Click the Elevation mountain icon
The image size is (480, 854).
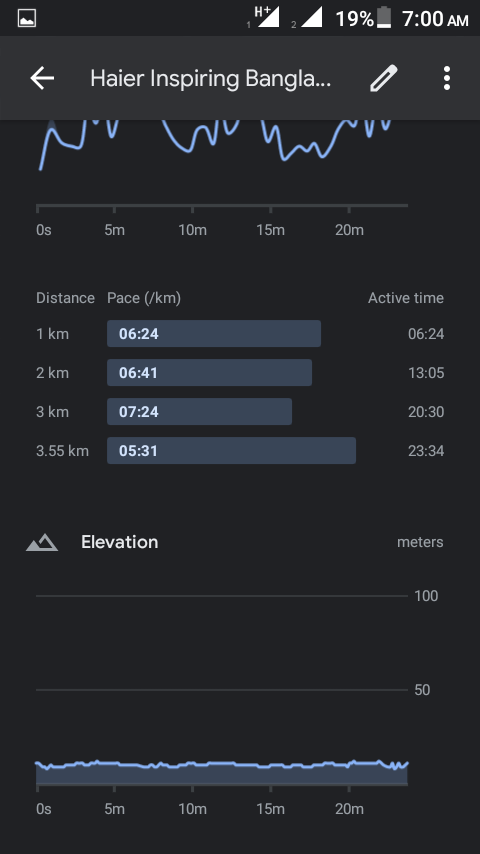click(42, 542)
